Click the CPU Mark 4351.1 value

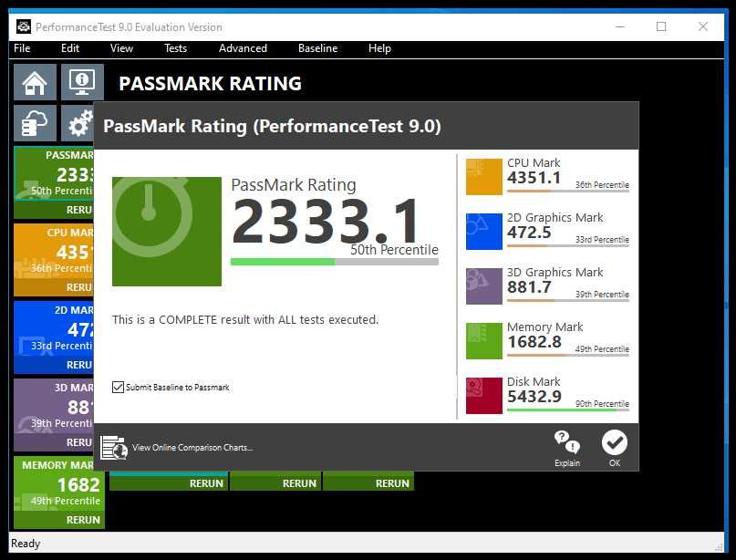tap(534, 178)
